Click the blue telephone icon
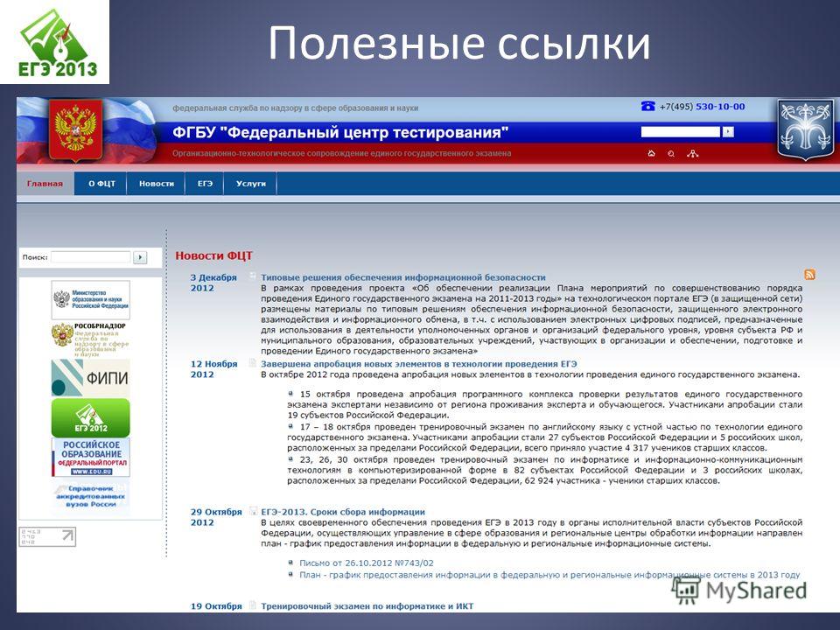Screen dimensions: 840x630 [647, 106]
